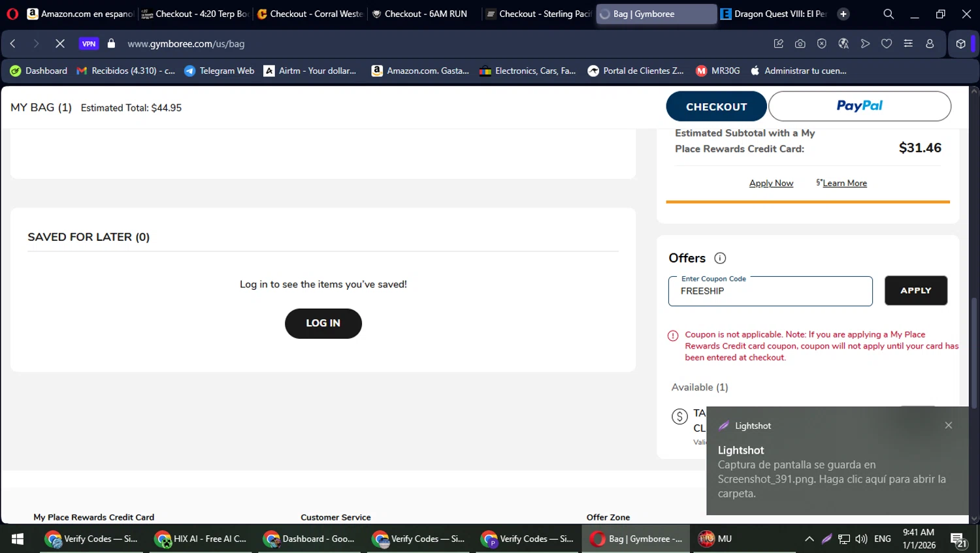
Task: Click the Enter Coupon Code field
Action: pyautogui.click(x=770, y=291)
